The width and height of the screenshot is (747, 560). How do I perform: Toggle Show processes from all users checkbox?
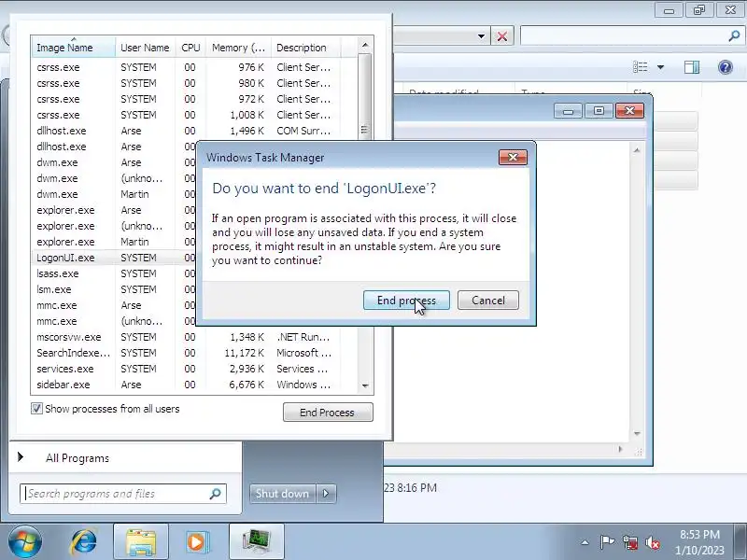pos(36,409)
